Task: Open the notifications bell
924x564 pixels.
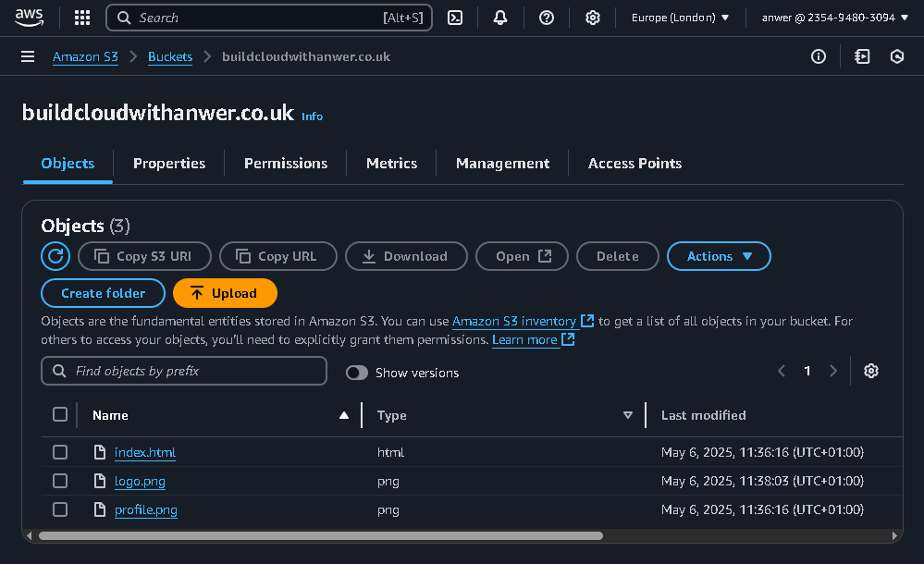Action: pyautogui.click(x=500, y=18)
